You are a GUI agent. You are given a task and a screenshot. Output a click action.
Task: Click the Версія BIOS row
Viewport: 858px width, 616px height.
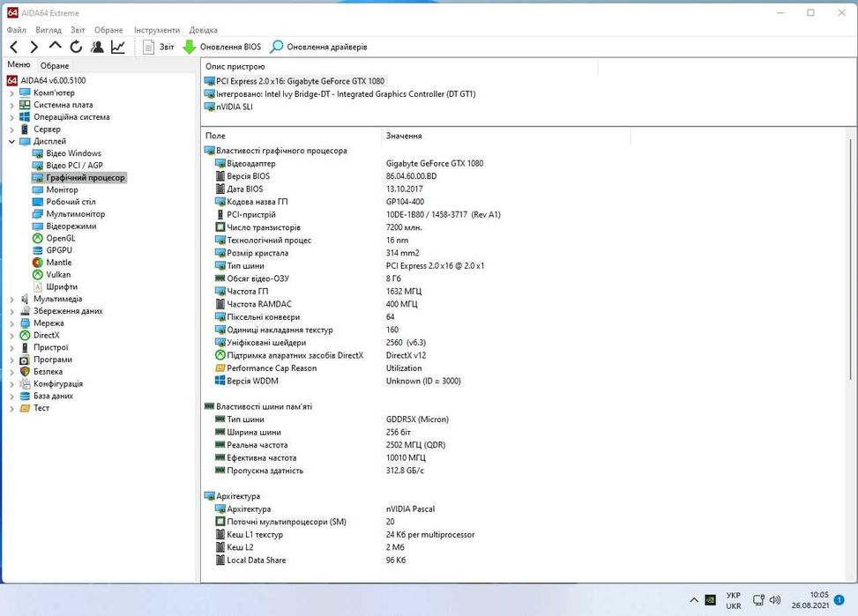pos(326,176)
